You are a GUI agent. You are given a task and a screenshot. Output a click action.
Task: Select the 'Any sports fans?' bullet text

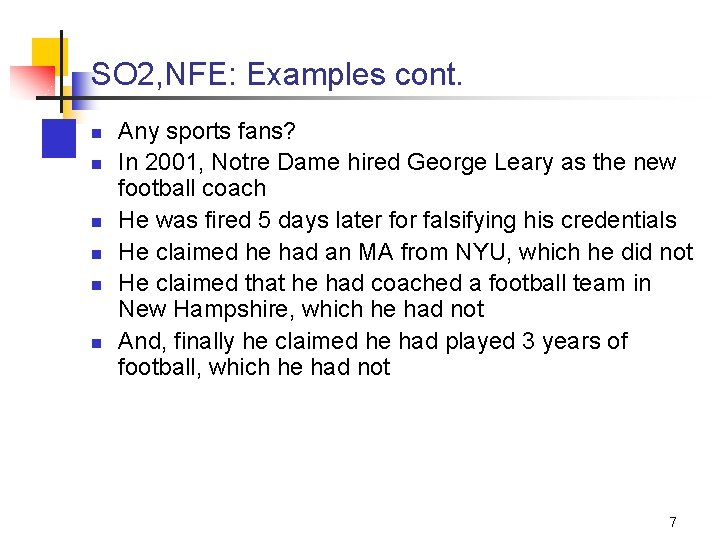[206, 132]
